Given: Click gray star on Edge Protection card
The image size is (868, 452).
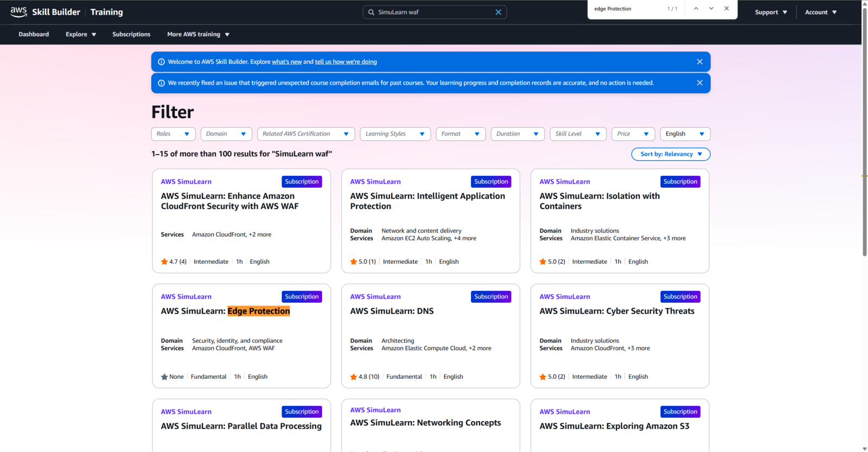Looking at the screenshot, I should point(164,377).
